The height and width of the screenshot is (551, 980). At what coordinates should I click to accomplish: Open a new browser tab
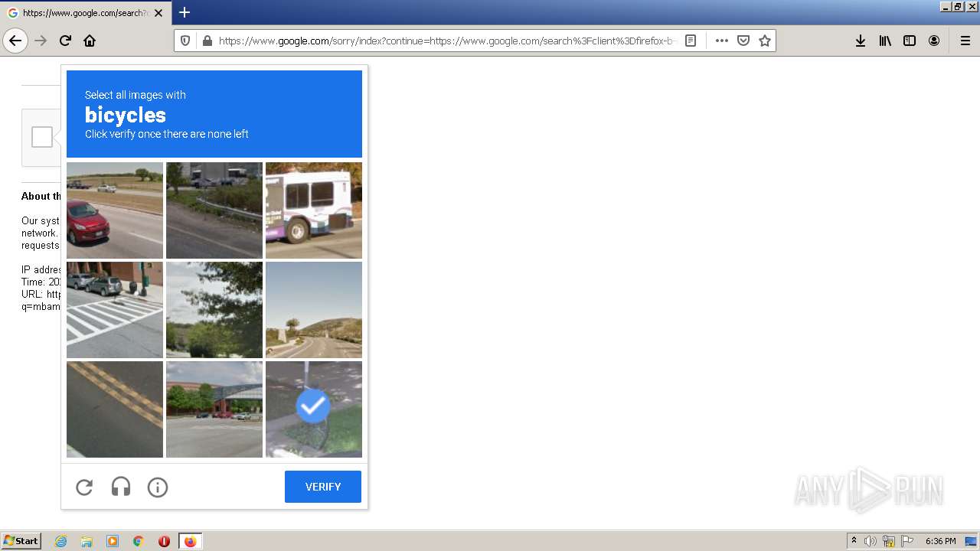[x=184, y=12]
